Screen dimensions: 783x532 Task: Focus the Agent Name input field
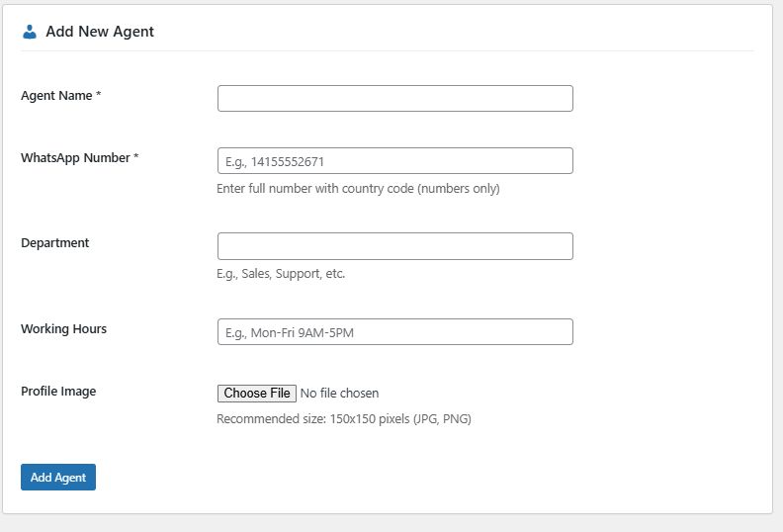(394, 98)
